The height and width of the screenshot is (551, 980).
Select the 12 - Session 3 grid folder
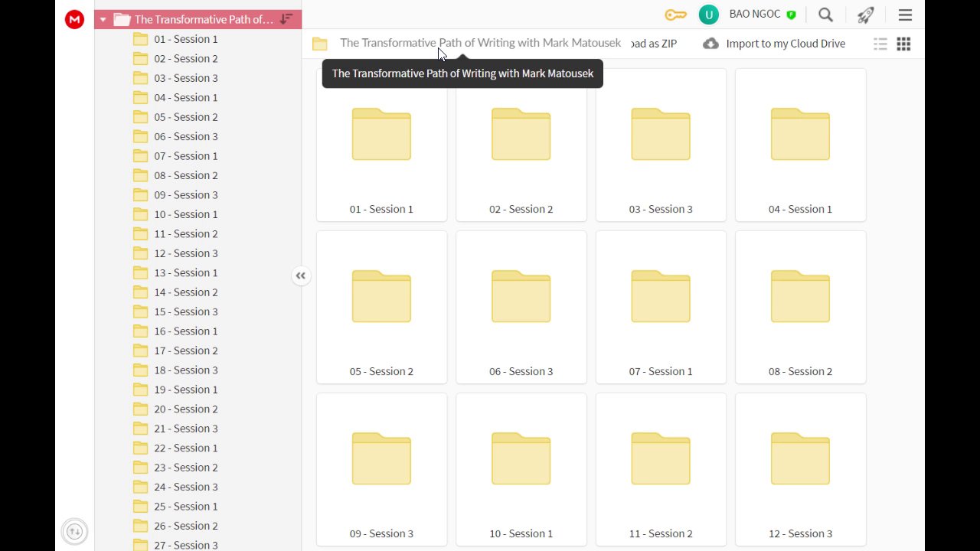point(801,469)
